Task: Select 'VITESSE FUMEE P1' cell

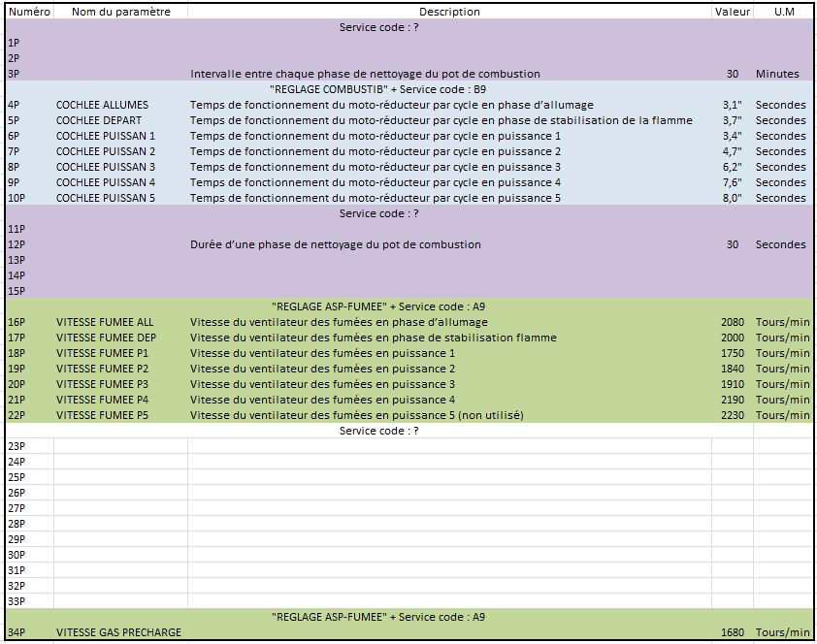Action: [102, 353]
